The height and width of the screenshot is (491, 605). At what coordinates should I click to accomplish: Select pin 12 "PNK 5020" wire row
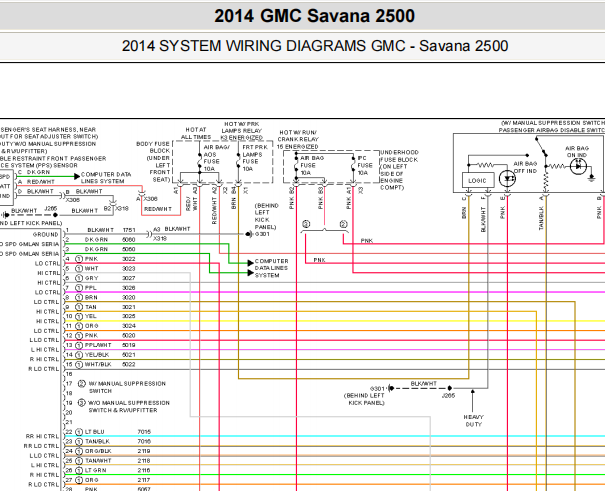(100, 336)
